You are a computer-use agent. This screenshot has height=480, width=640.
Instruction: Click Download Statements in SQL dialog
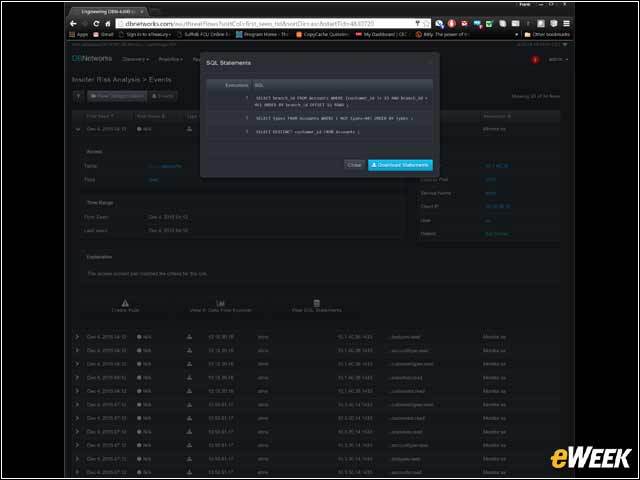click(x=400, y=165)
